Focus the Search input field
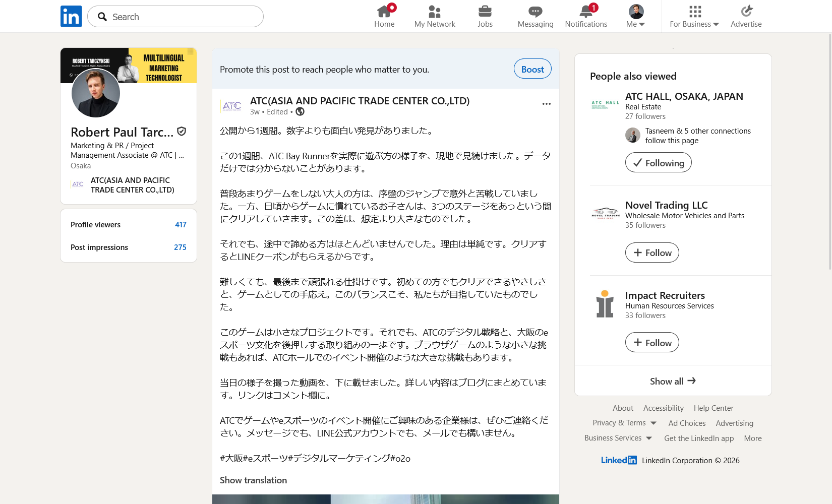The width and height of the screenshot is (832, 504). tap(175, 17)
